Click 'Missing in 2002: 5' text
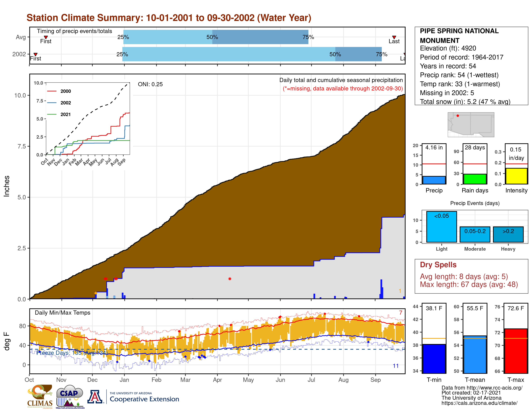Screen dimensions: 532x411 coord(447,93)
